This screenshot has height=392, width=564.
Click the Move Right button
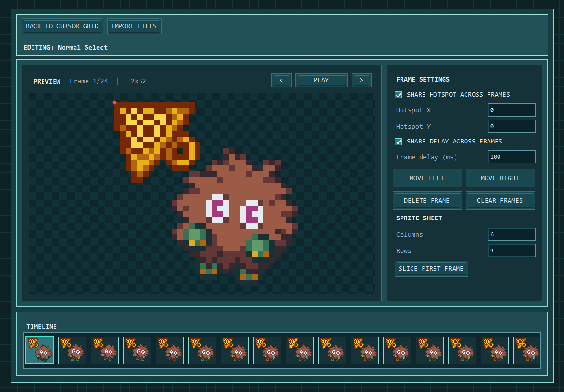[500, 178]
